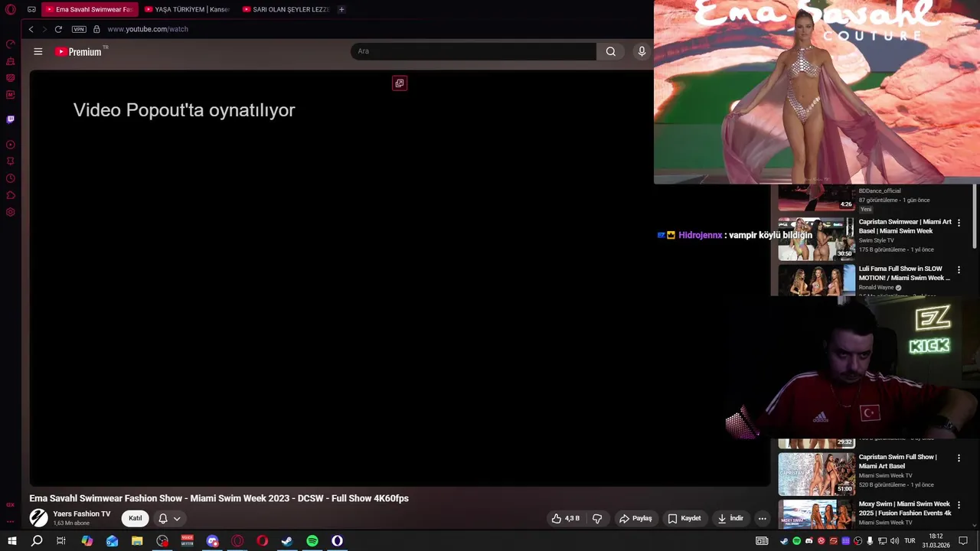Open options for Capristan Swimwear Miami Art Basel

(959, 223)
